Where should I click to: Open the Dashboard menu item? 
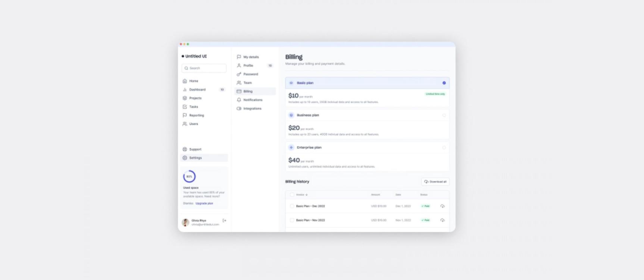click(x=197, y=89)
